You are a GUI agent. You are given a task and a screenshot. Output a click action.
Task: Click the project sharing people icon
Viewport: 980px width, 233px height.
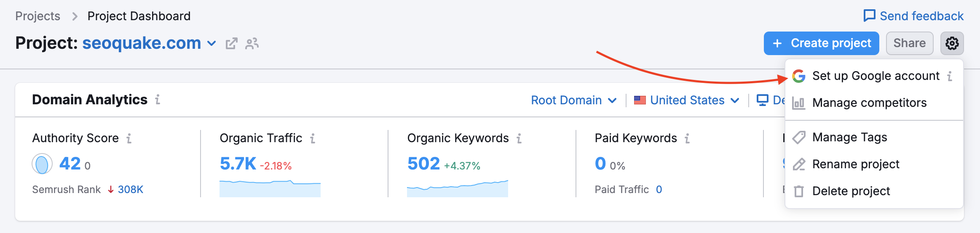(252, 43)
